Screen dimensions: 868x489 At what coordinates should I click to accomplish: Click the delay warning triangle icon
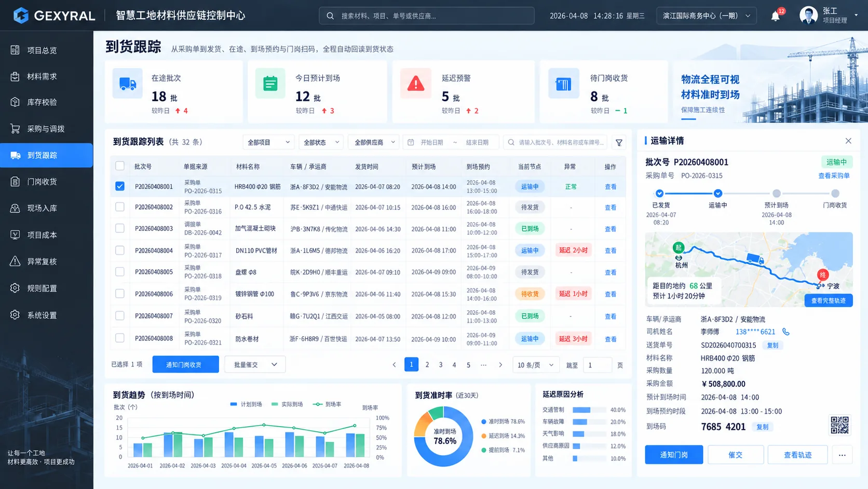point(415,84)
